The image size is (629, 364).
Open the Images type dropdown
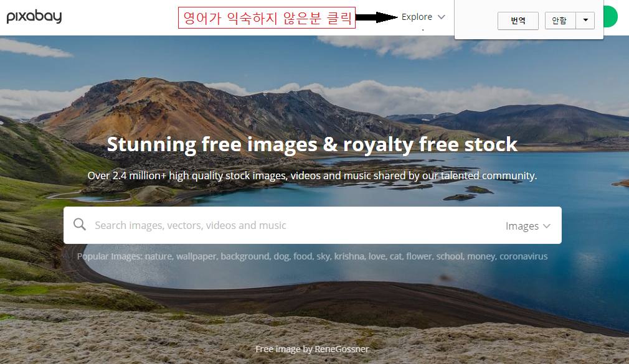click(528, 226)
